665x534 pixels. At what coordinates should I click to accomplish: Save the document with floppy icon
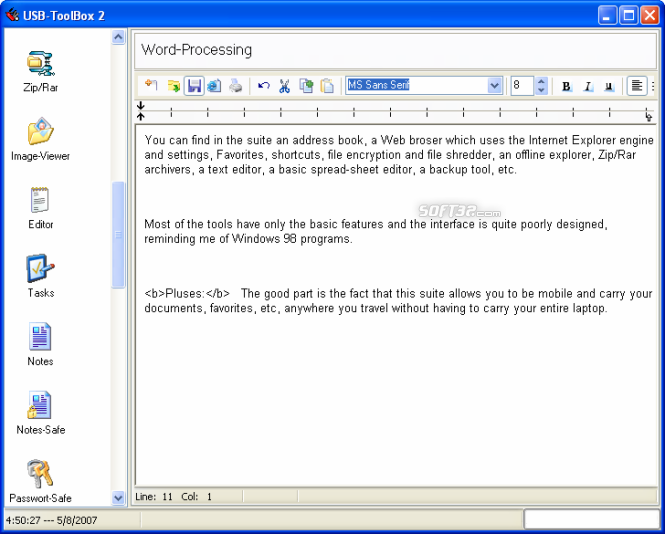point(194,86)
